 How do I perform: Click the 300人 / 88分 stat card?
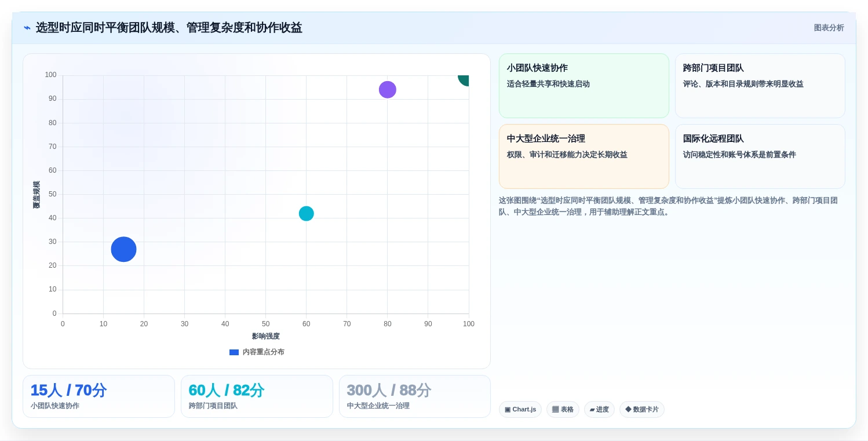tap(415, 396)
